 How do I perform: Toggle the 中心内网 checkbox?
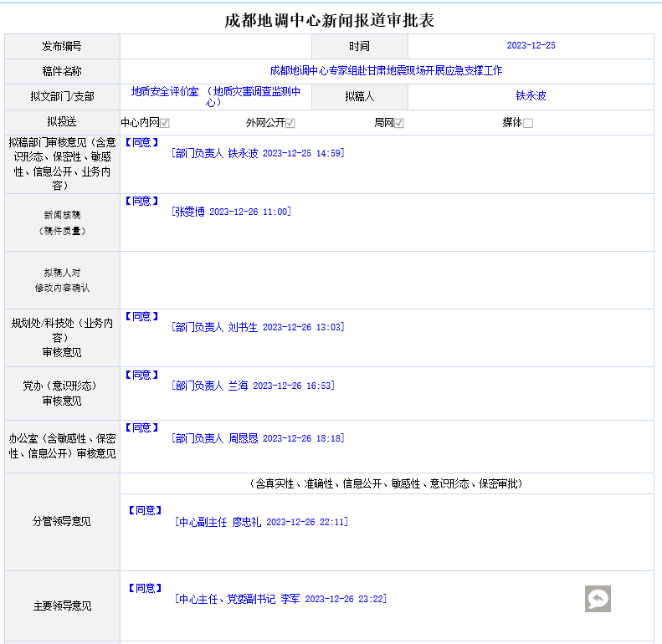[165, 123]
